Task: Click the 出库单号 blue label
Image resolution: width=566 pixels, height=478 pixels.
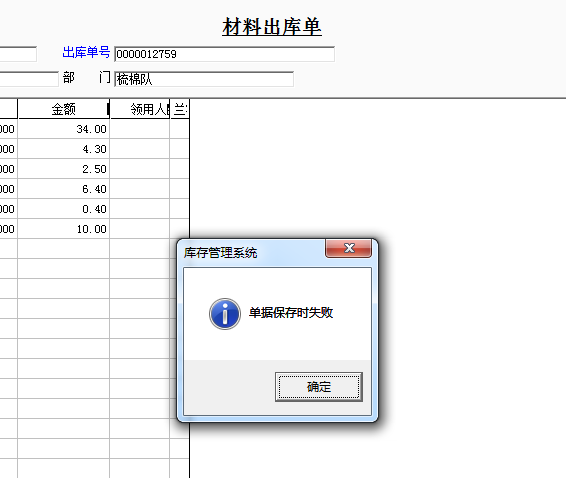Action: click(x=86, y=52)
